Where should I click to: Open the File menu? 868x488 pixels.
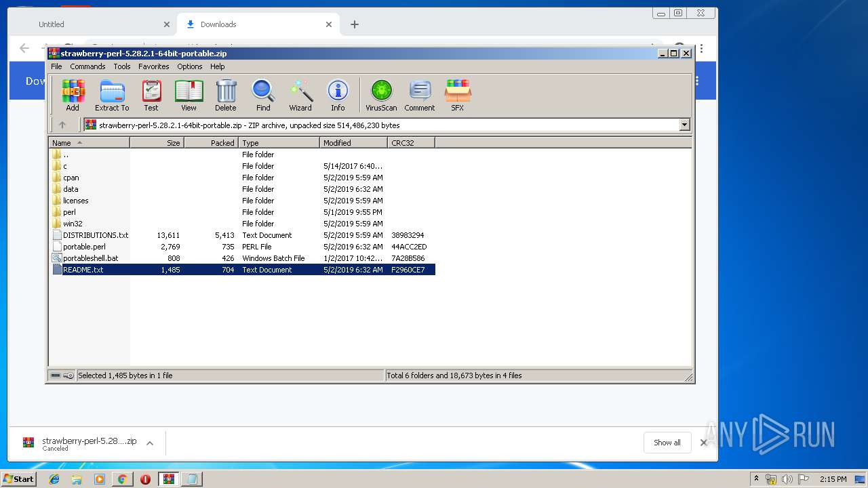coord(56,66)
